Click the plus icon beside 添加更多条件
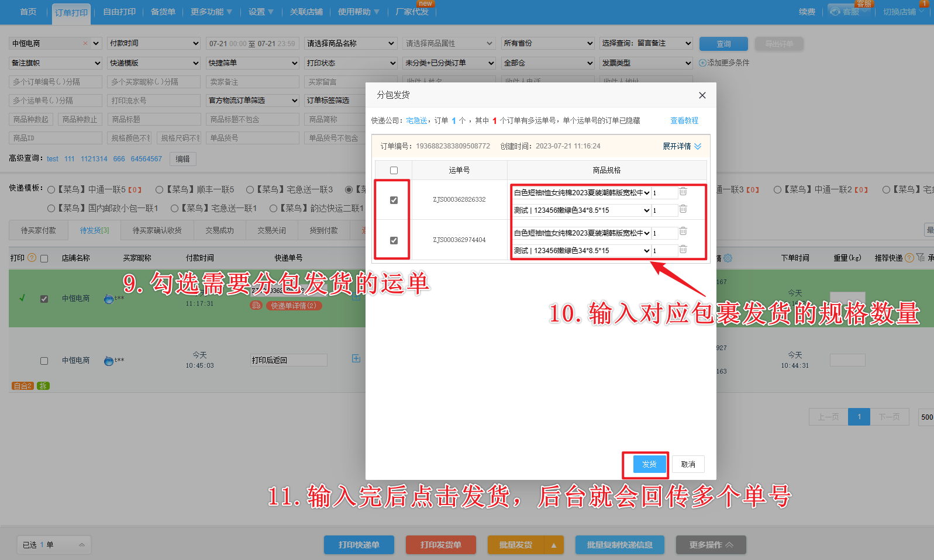 tap(702, 63)
